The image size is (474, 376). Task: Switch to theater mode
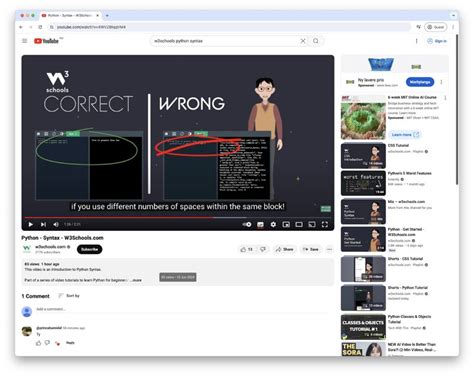click(299, 224)
